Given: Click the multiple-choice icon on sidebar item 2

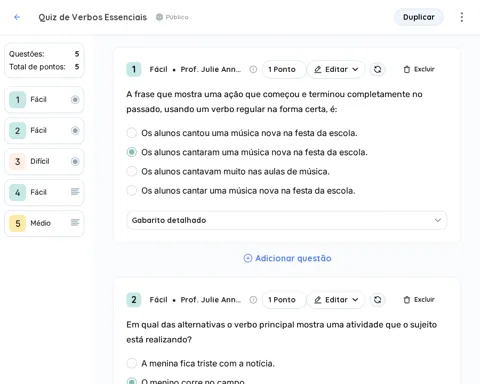Looking at the screenshot, I should (75, 130).
